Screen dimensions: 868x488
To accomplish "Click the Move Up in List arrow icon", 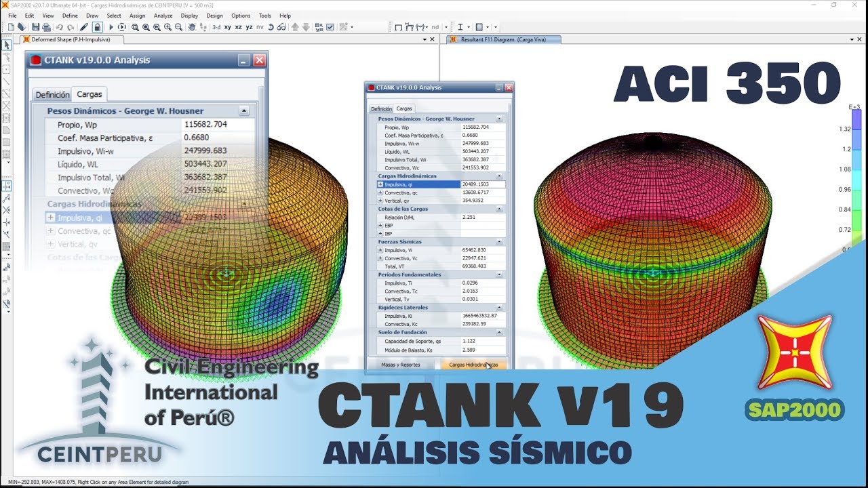I will (x=295, y=27).
